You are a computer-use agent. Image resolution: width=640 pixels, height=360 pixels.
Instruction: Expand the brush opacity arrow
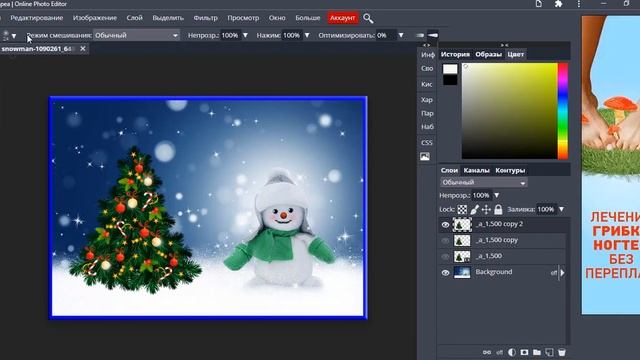(245, 36)
